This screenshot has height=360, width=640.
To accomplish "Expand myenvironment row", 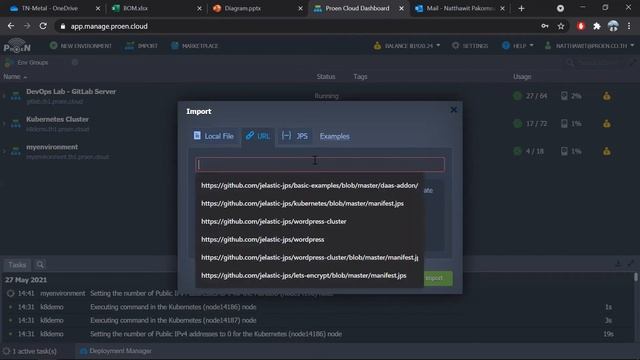I will point(4,151).
